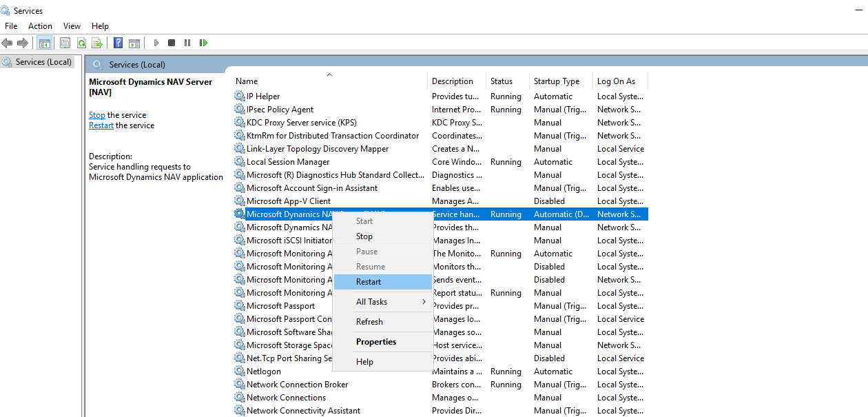The width and height of the screenshot is (868, 417).
Task: Open the View menu
Action: coord(72,26)
